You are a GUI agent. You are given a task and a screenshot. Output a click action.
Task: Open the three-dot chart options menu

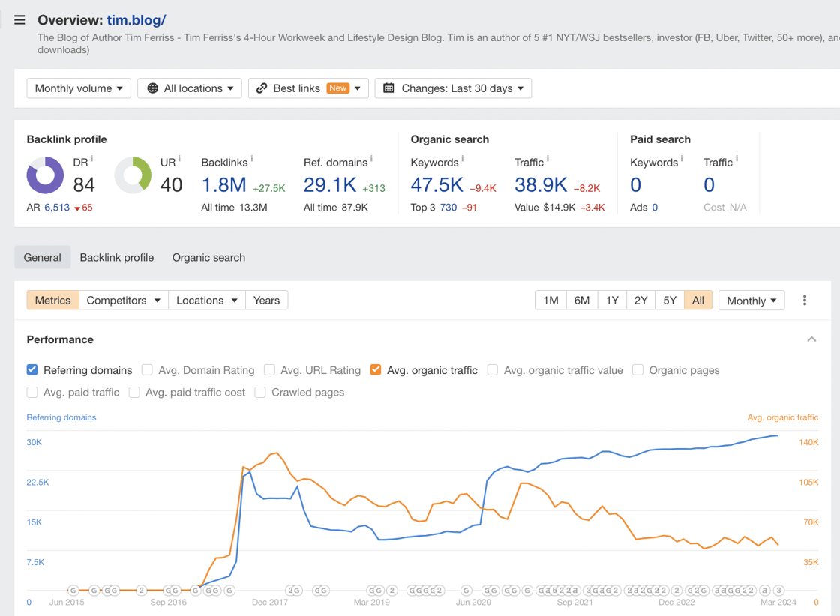click(x=805, y=301)
